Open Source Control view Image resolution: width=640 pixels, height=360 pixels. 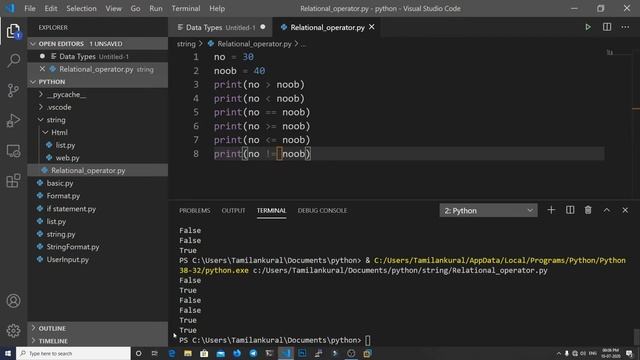[x=13, y=90]
